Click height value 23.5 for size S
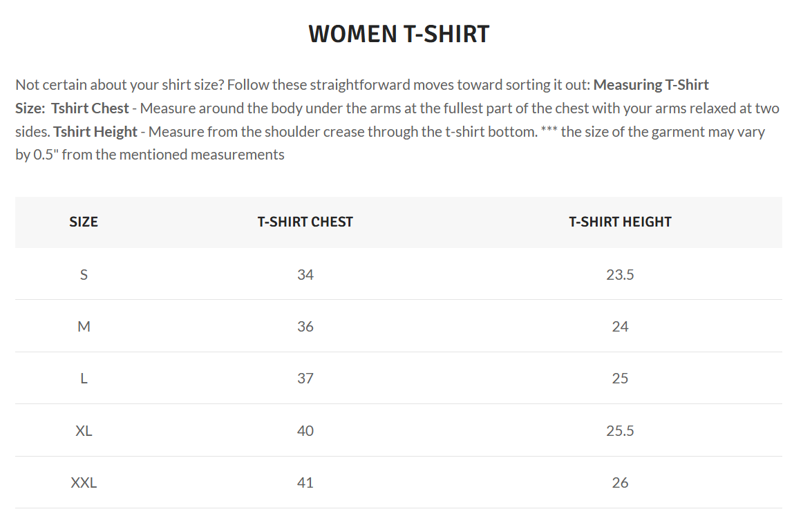The width and height of the screenshot is (812, 525). 620,274
